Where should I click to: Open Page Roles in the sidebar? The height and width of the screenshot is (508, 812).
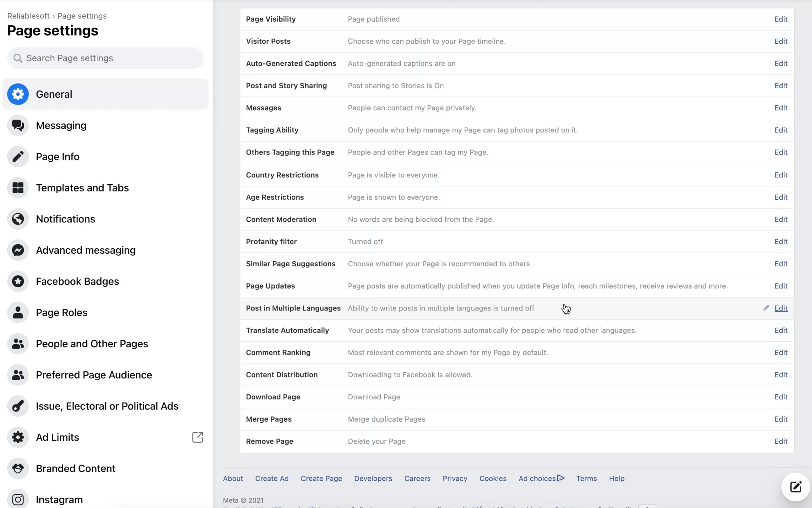[x=105, y=312]
